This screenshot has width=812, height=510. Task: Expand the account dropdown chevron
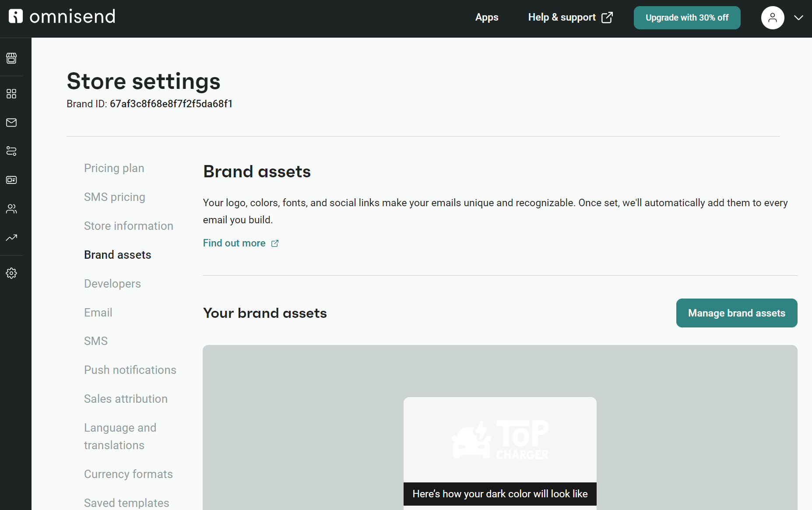(x=798, y=18)
